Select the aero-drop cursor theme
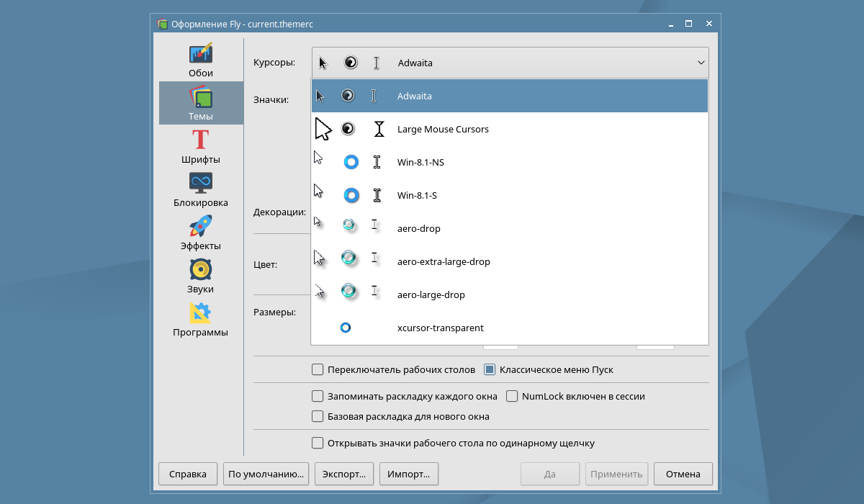 (x=510, y=228)
